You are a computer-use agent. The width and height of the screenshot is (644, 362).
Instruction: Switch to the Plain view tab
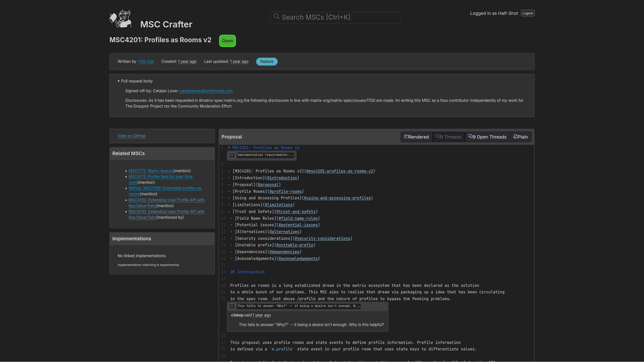click(520, 137)
